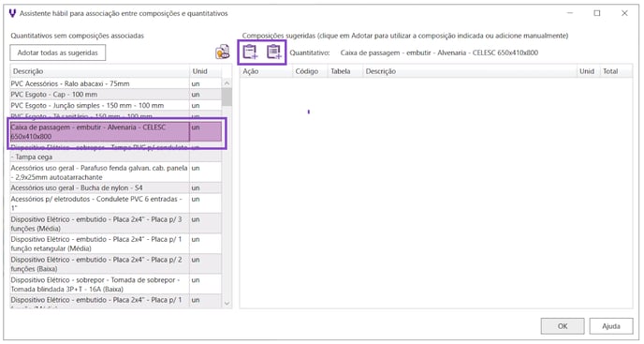
Task: Click the Tabela column header
Action: (345, 71)
